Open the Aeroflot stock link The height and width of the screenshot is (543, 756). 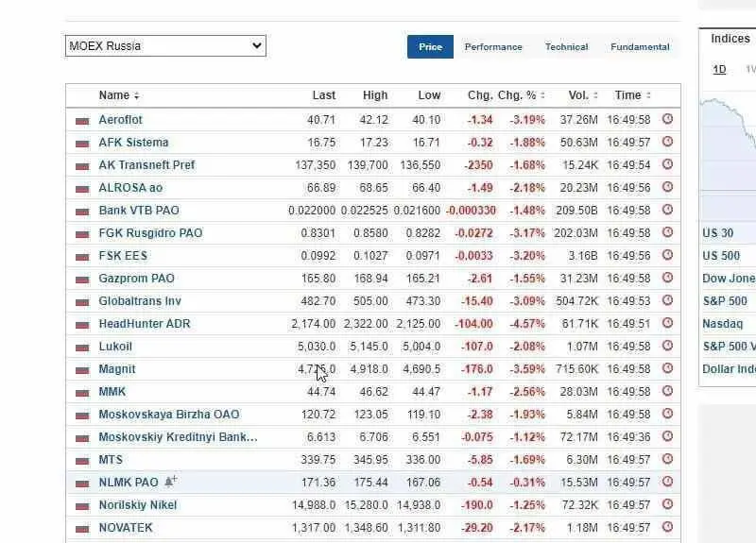121,120
